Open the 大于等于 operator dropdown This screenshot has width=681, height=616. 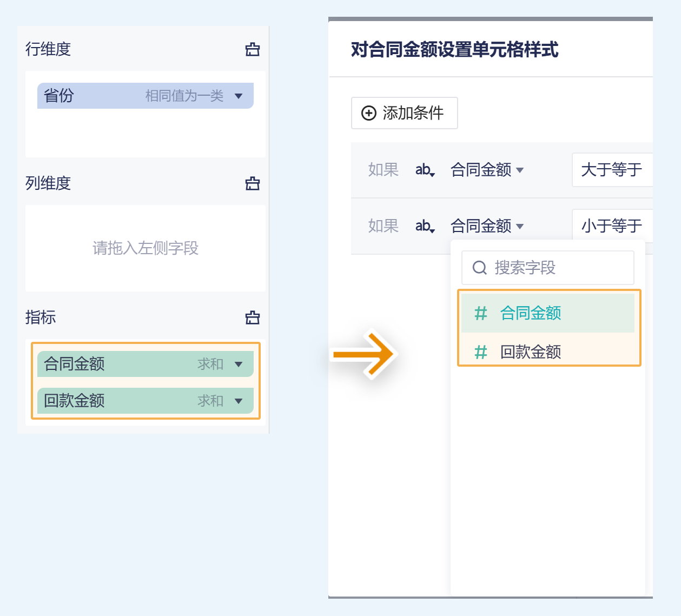coord(612,170)
